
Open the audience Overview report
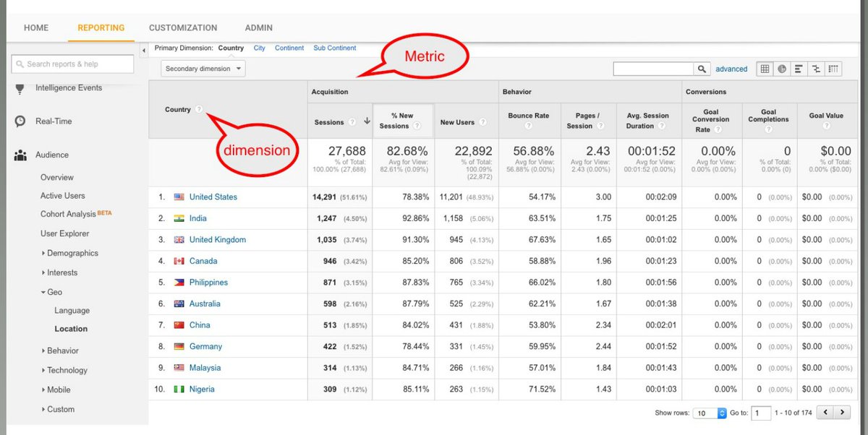click(x=57, y=177)
